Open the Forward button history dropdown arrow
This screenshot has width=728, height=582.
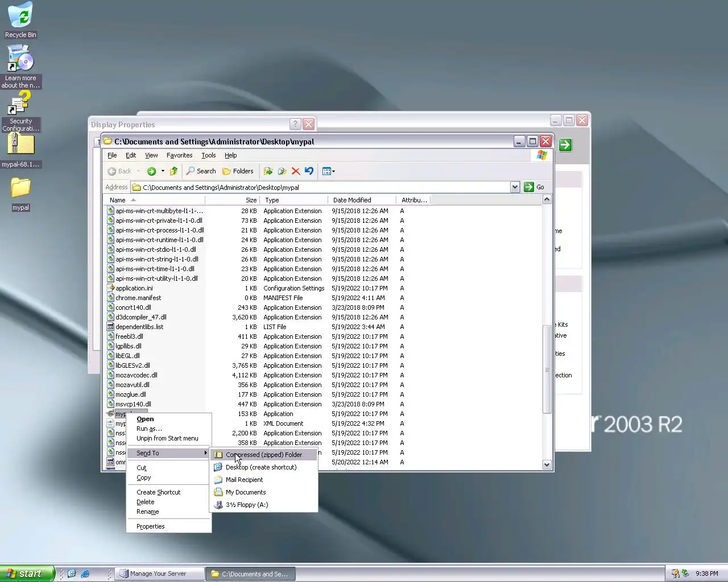(163, 171)
